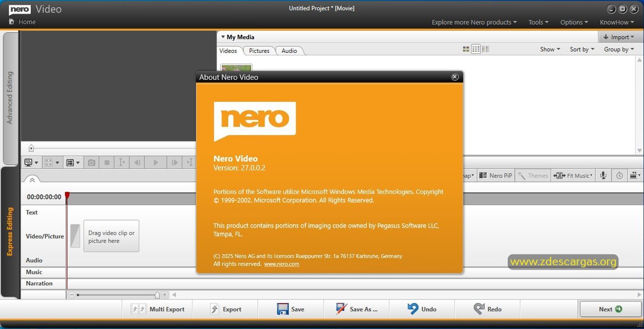Open the Tools menu
644x329 pixels.
click(538, 22)
